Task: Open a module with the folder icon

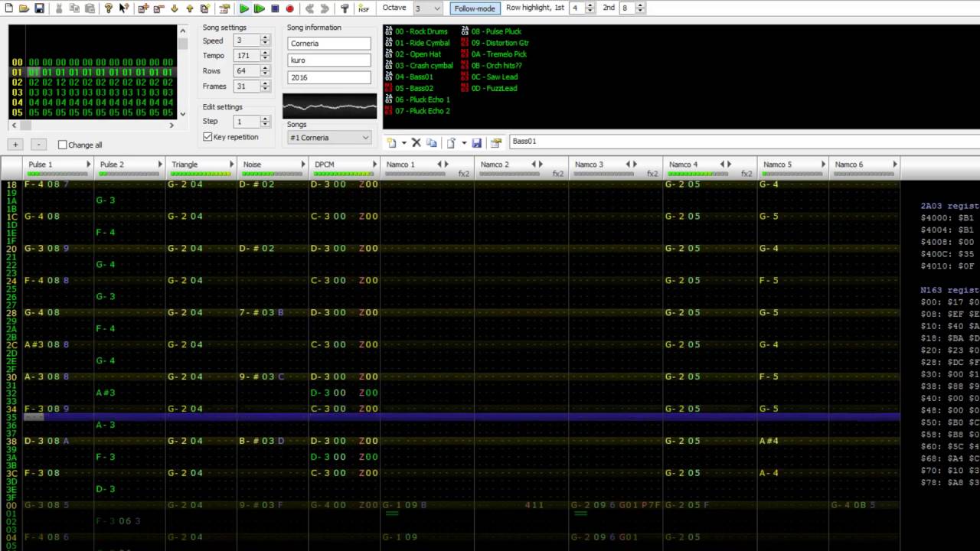Action: (24, 8)
